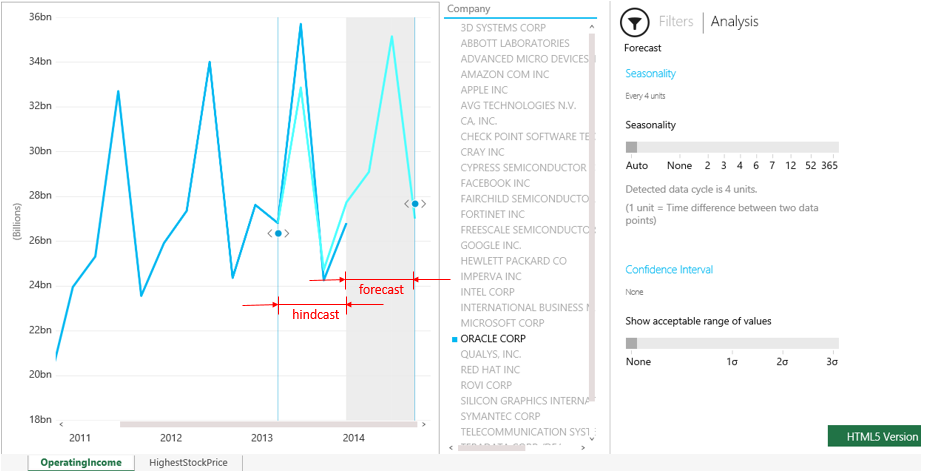Viewport: 926px width, 473px height.
Task: Switch to the HighestStockPrice sheet tab
Action: tap(188, 463)
